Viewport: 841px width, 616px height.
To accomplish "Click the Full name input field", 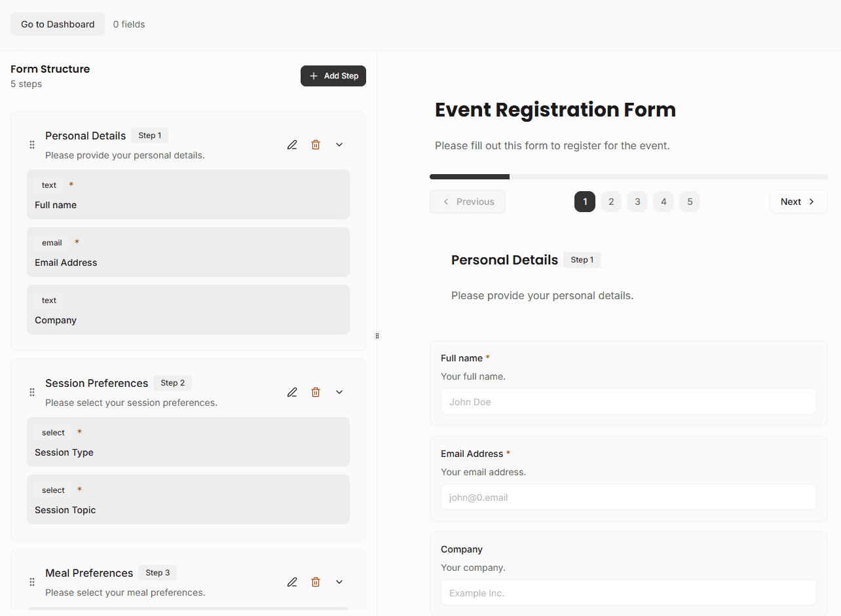I will click(x=628, y=401).
